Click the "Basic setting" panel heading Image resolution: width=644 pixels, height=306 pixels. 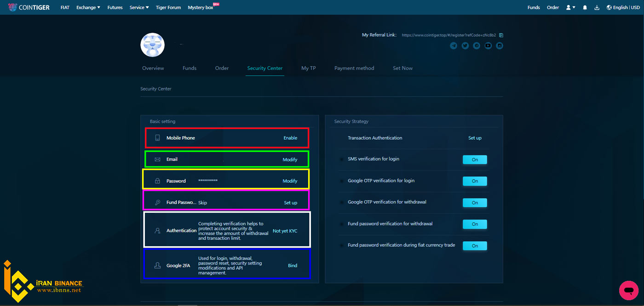[x=162, y=121]
